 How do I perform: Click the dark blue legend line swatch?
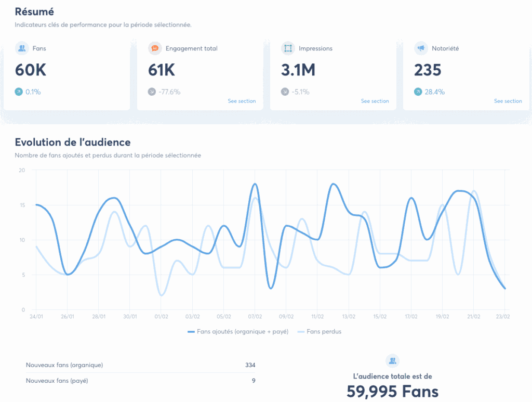[191, 332]
